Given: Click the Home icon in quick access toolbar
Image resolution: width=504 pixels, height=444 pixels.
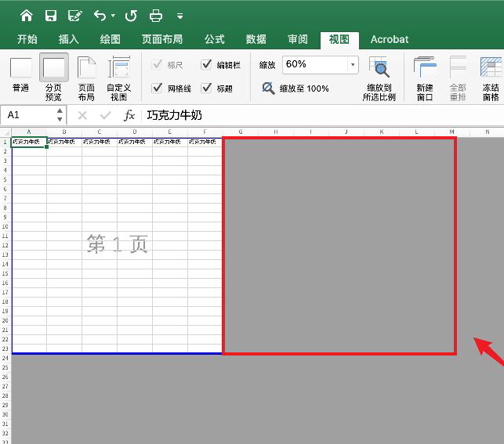Looking at the screenshot, I should pyautogui.click(x=26, y=16).
